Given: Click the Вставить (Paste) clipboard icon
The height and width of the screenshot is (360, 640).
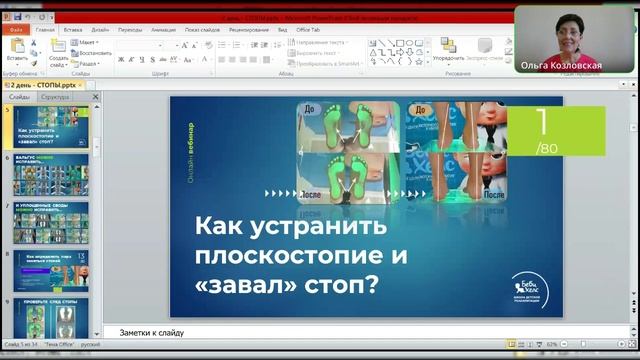Looking at the screenshot, I should click(17, 46).
